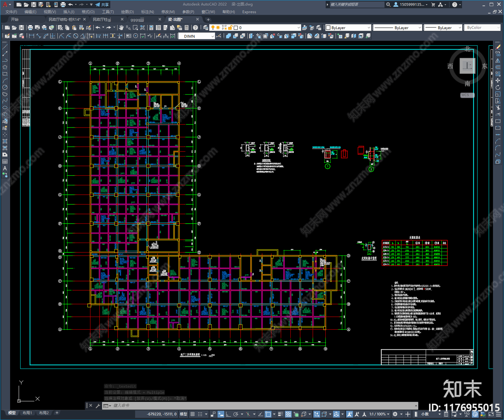Click the Linear dimension tool icon

click(31, 36)
